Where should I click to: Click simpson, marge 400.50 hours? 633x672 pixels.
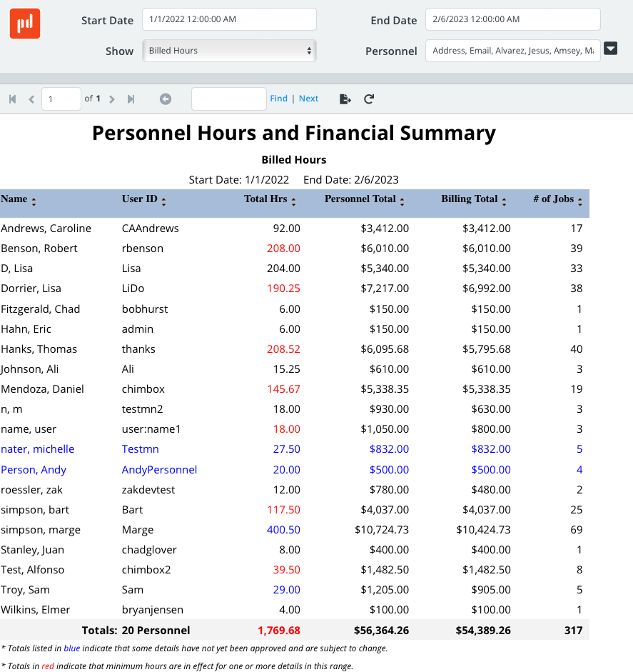(283, 530)
